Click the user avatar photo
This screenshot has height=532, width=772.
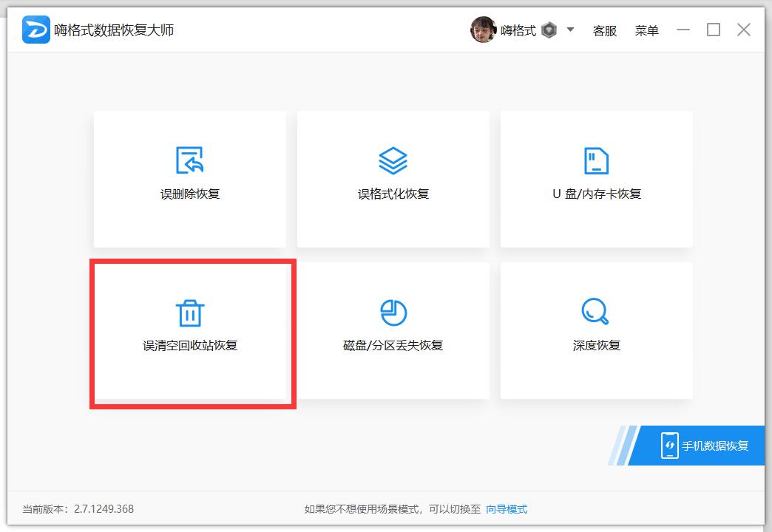point(483,30)
